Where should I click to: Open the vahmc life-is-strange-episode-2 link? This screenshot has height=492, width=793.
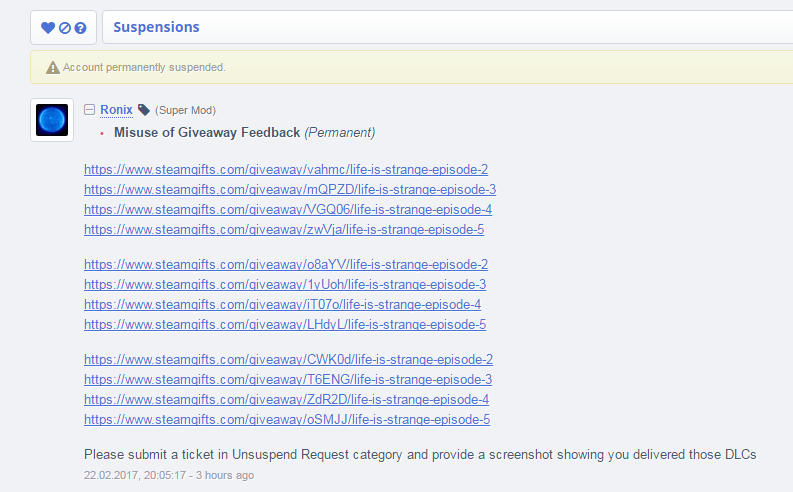286,169
